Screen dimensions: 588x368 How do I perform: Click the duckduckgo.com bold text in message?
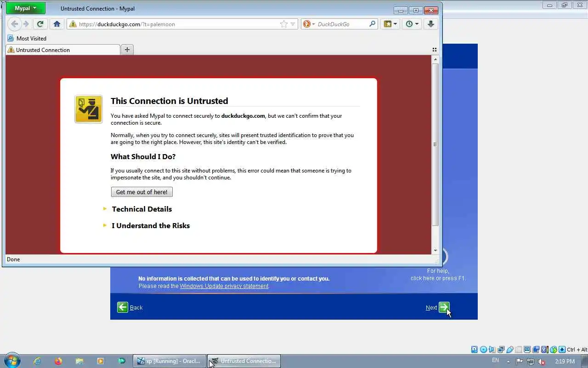[243, 116]
